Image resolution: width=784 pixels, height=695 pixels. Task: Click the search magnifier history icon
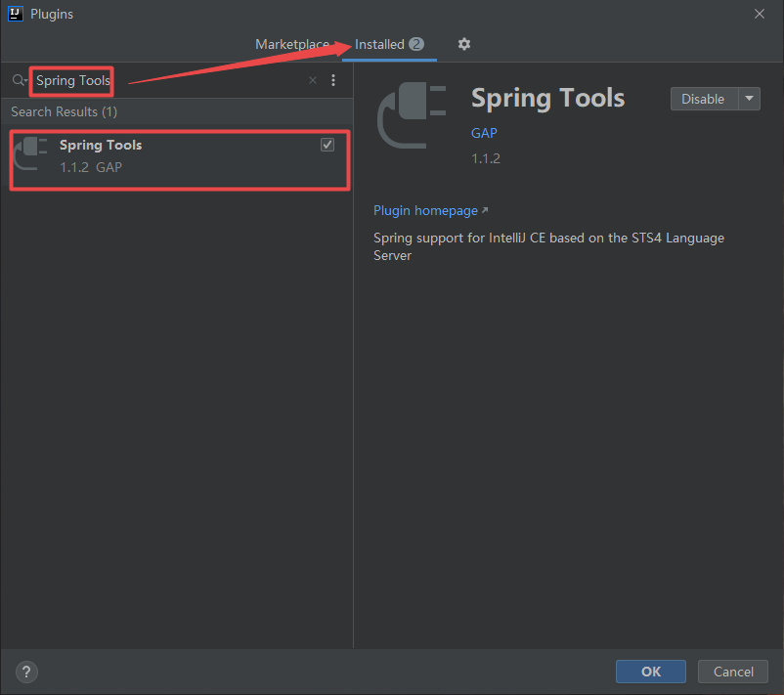[x=20, y=80]
